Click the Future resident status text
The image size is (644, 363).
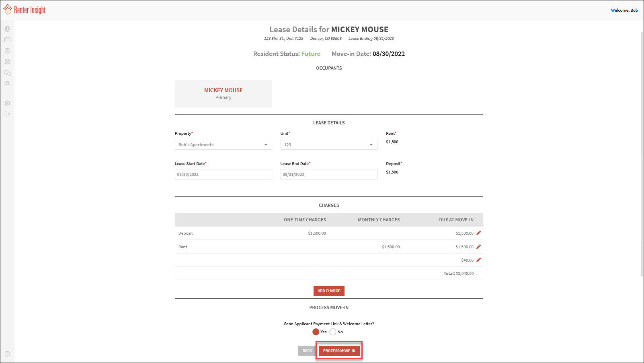pyautogui.click(x=311, y=54)
